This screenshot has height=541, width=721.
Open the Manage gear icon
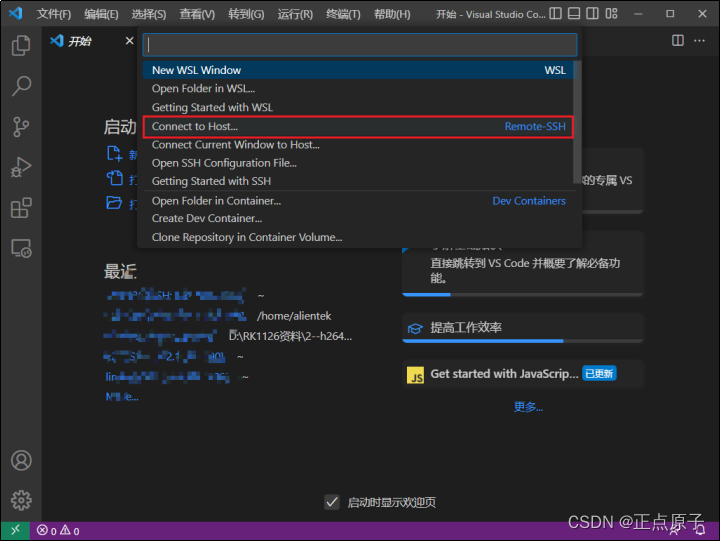point(21,500)
